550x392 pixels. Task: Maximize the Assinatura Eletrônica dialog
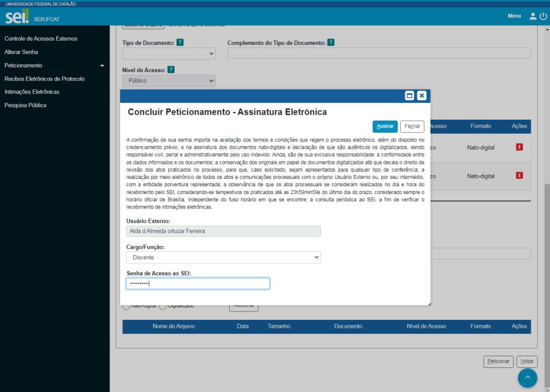tap(409, 96)
